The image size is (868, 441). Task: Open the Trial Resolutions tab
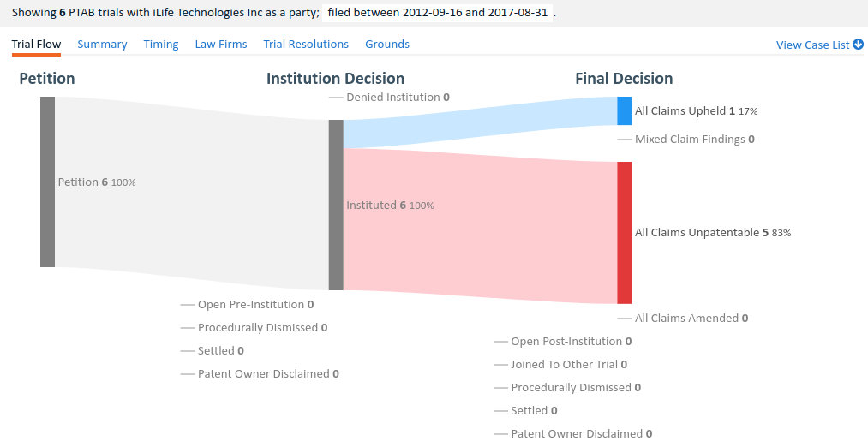click(306, 44)
